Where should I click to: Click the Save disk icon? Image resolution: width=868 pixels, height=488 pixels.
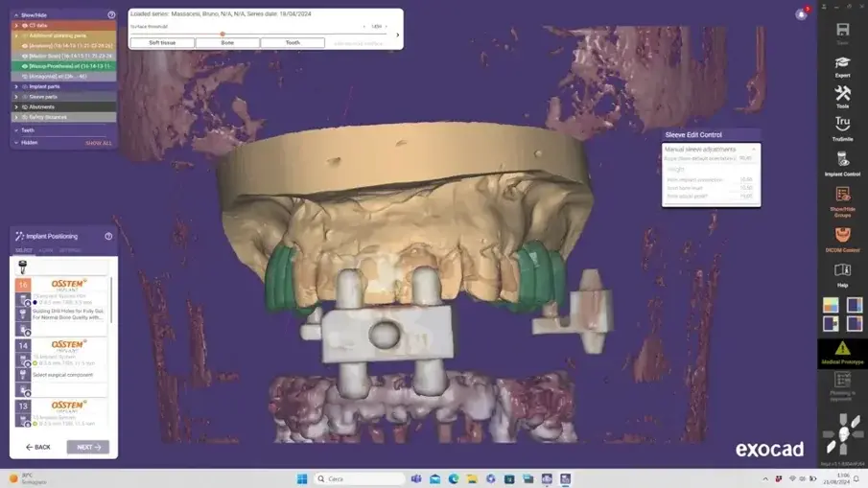(x=842, y=32)
